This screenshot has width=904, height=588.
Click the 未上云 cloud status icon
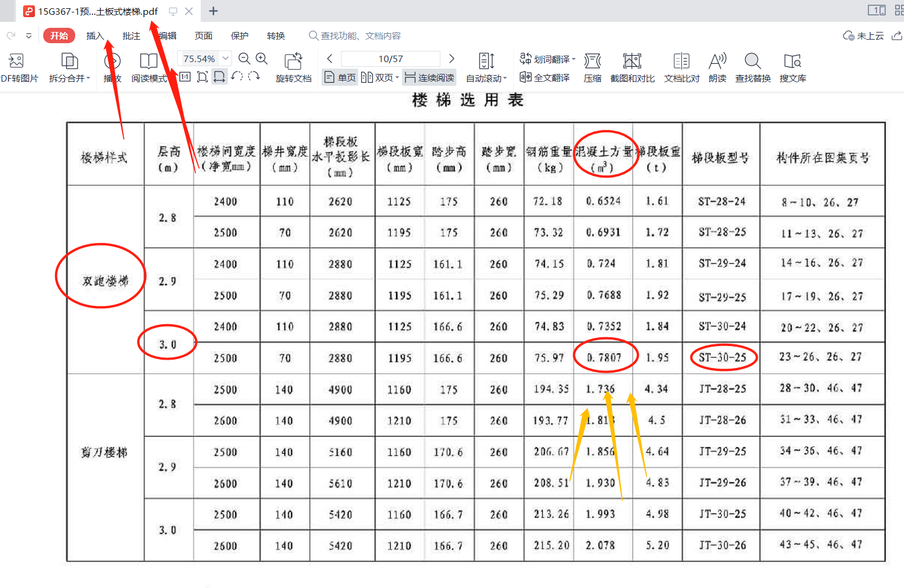[x=848, y=36]
